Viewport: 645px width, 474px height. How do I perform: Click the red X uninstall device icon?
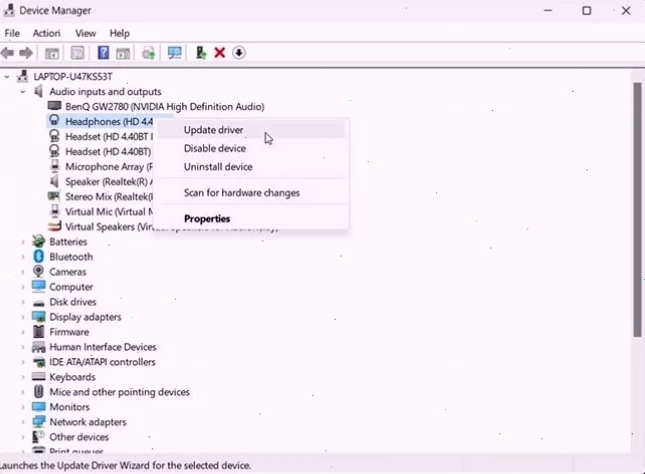point(220,53)
